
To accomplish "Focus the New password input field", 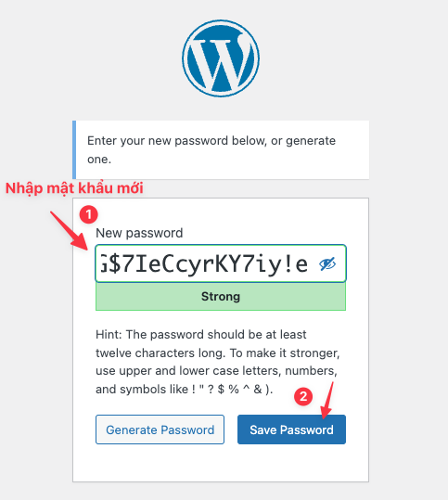I will click(x=221, y=263).
